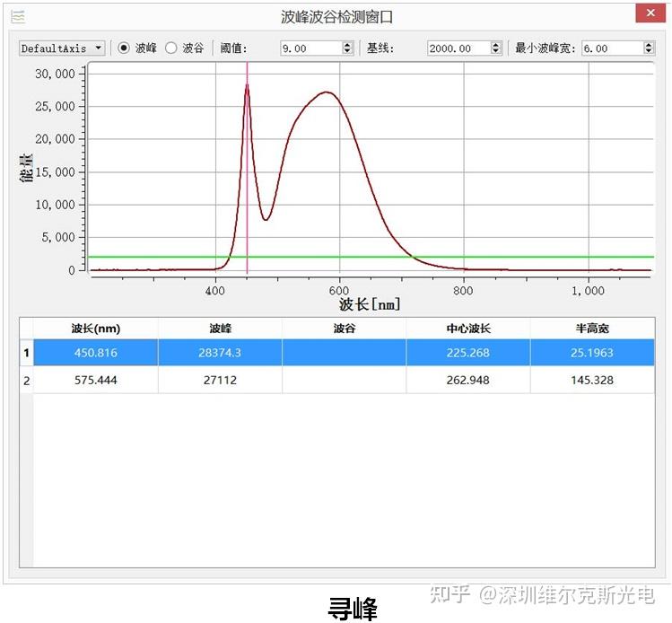Click the 半高宽 column header
Viewport: 672px width, 623px height.
592,329
